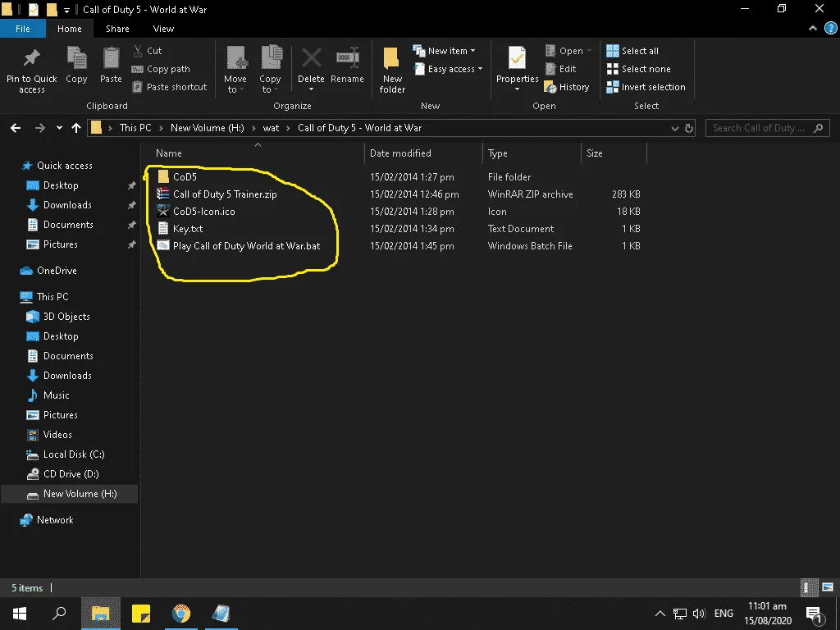Select Music in navigation pane
The image size is (840, 630).
[57, 395]
